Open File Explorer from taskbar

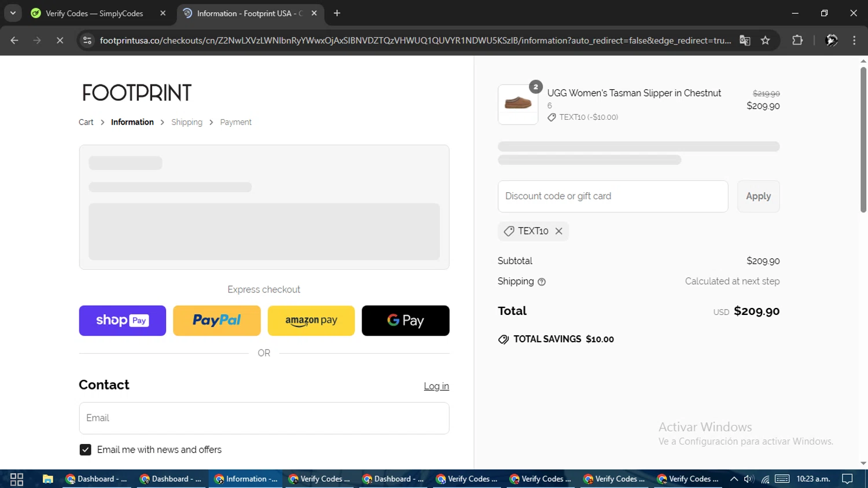pyautogui.click(x=48, y=479)
